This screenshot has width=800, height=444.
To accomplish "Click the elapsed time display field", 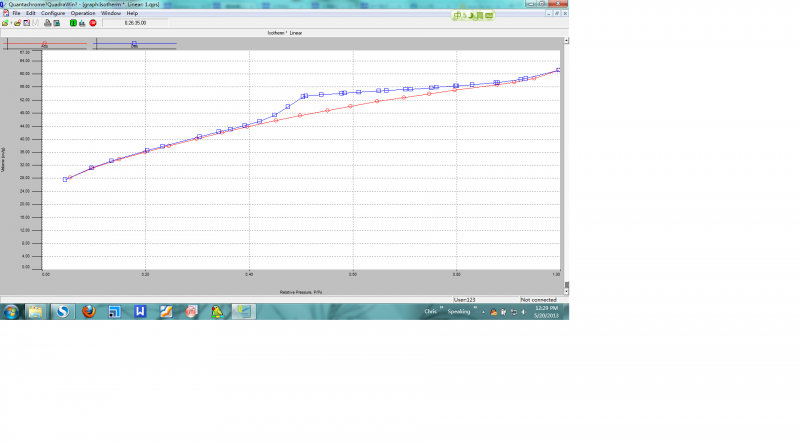I will [x=135, y=23].
